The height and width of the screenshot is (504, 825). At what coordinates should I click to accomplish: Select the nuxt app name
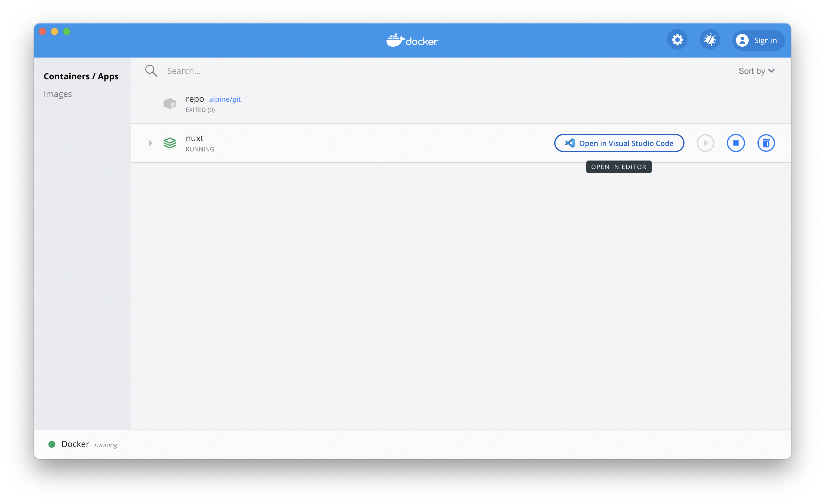pyautogui.click(x=194, y=138)
